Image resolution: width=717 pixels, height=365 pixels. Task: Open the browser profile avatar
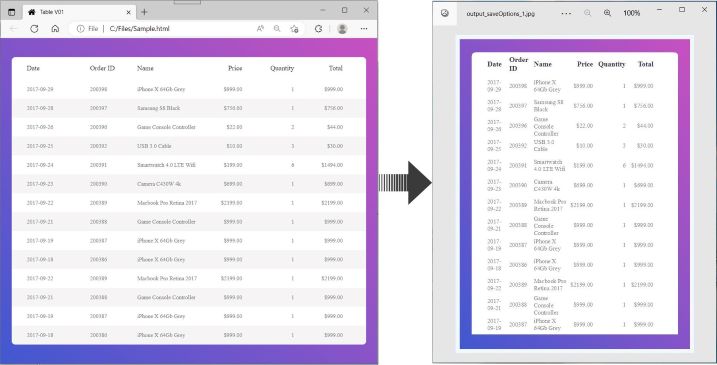click(342, 29)
